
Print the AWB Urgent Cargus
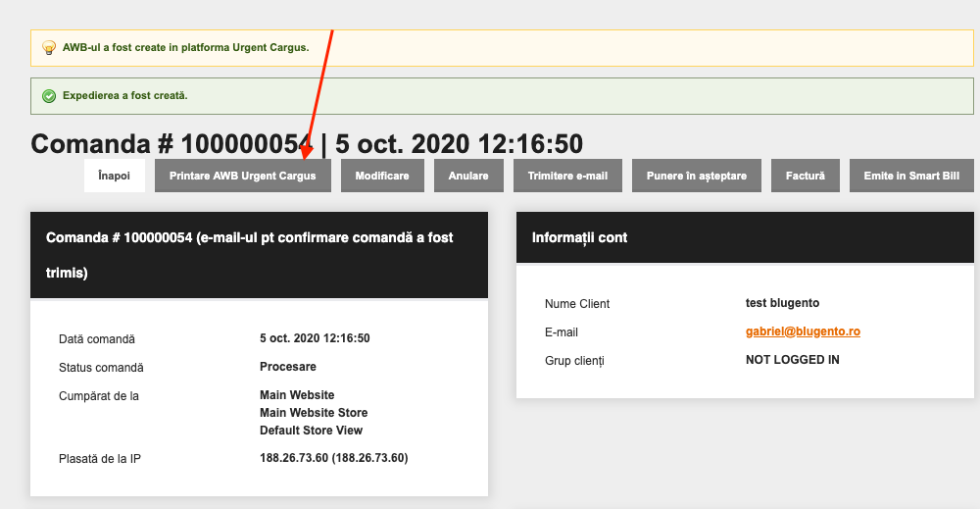242,176
